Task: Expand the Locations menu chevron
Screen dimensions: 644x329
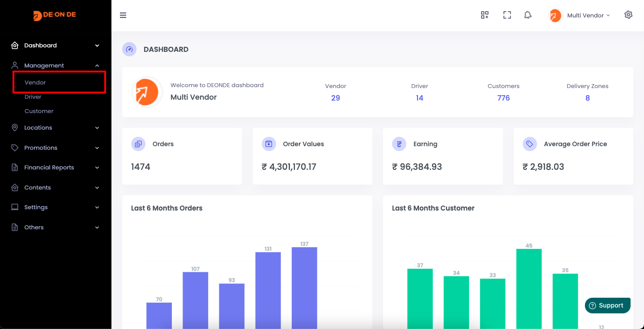Action: [x=97, y=128]
